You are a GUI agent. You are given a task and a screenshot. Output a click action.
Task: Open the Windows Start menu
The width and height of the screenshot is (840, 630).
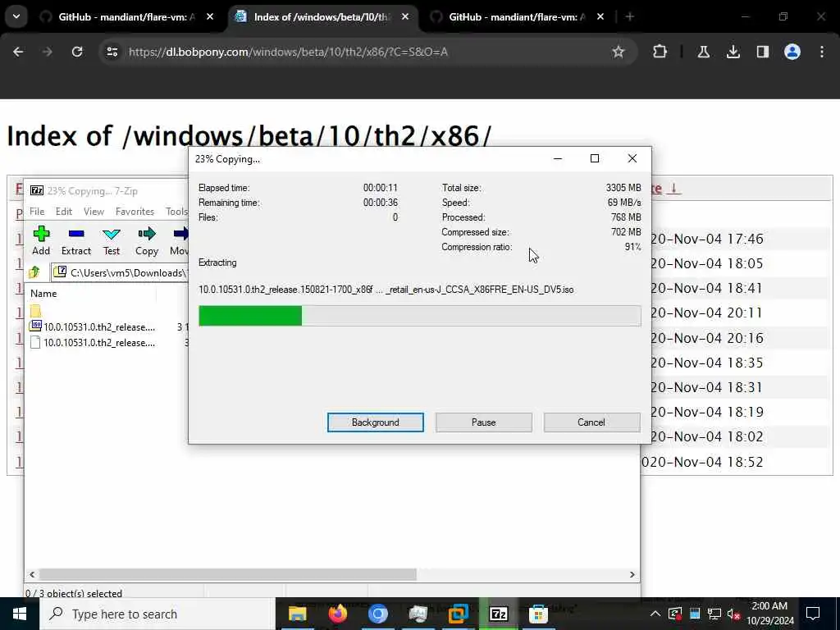(20, 614)
